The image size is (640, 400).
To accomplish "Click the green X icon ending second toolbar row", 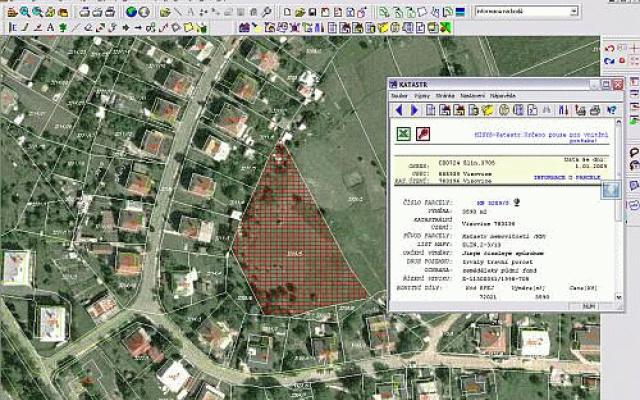I will [446, 28].
